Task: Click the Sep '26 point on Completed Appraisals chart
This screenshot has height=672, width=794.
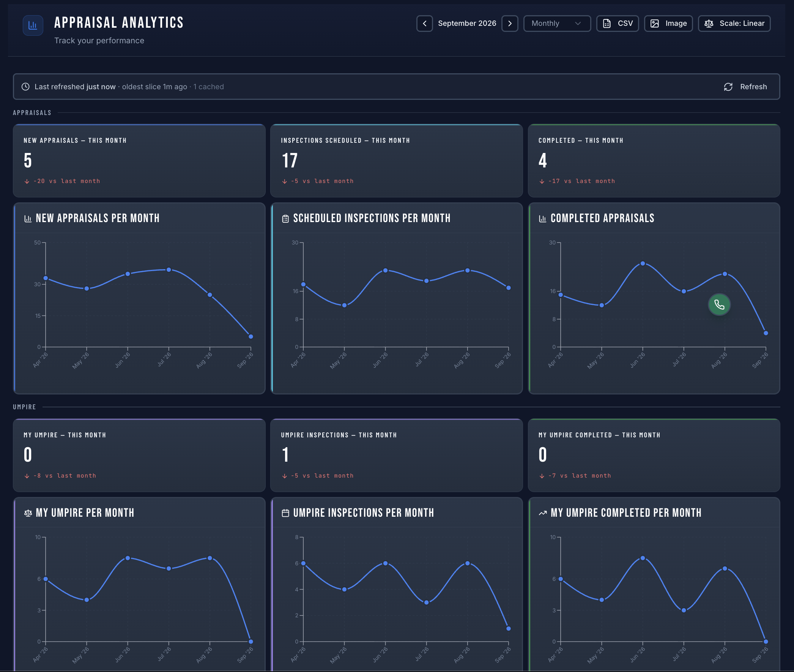Action: (766, 333)
